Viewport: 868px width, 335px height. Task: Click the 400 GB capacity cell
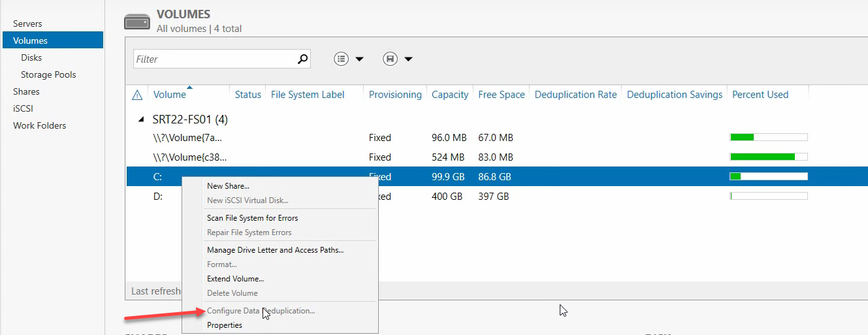(x=446, y=197)
